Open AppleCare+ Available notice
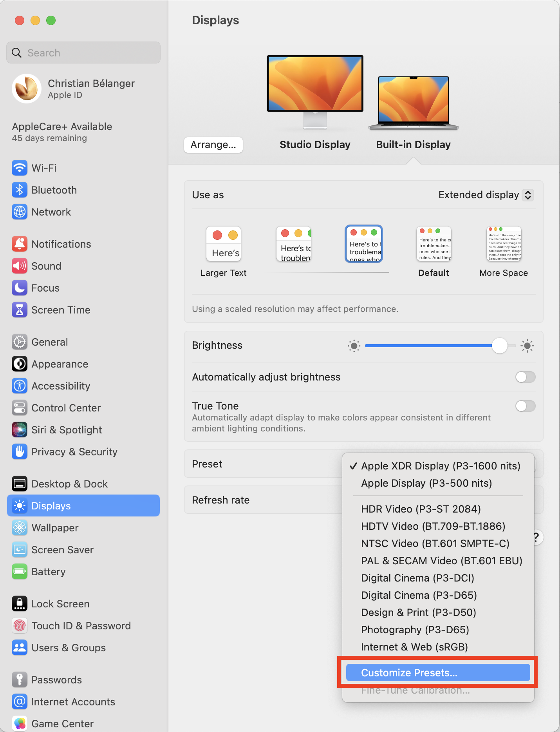Image resolution: width=560 pixels, height=732 pixels. point(62,132)
